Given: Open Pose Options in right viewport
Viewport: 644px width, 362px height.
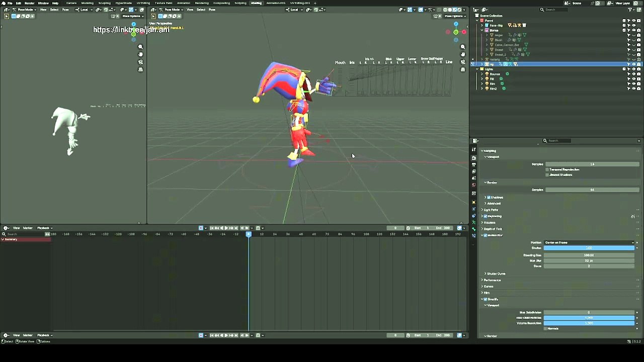Looking at the screenshot, I should (454, 16).
